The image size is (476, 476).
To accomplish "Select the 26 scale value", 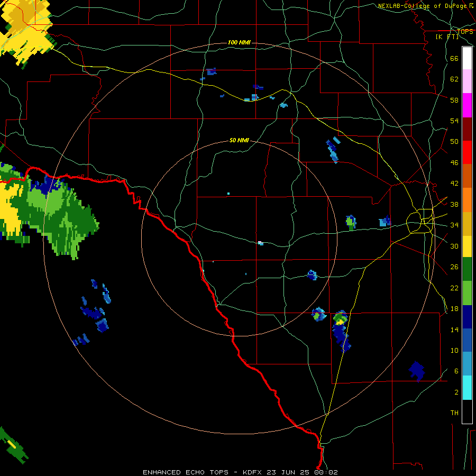I will click(454, 267).
